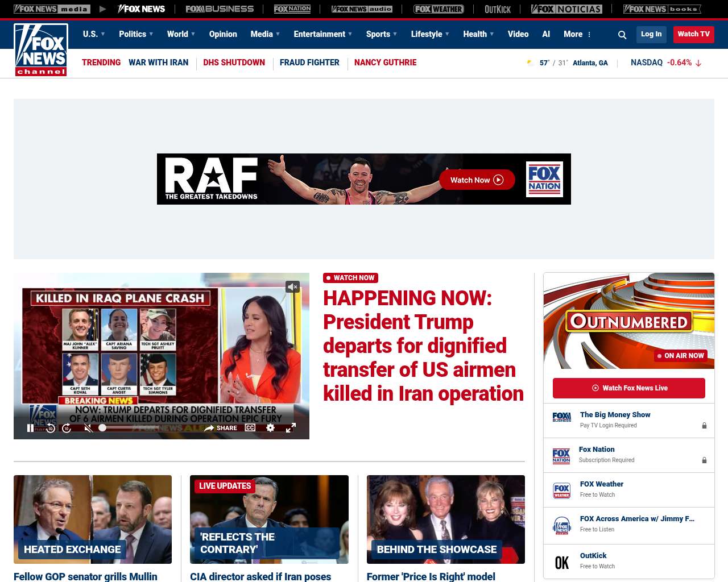Open FOX Weather free stream
The width and height of the screenshot is (728, 582).
(x=629, y=490)
